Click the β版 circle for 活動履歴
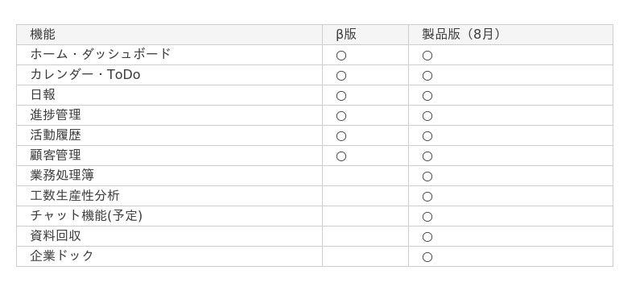This screenshot has width=644, height=291. tap(341, 136)
